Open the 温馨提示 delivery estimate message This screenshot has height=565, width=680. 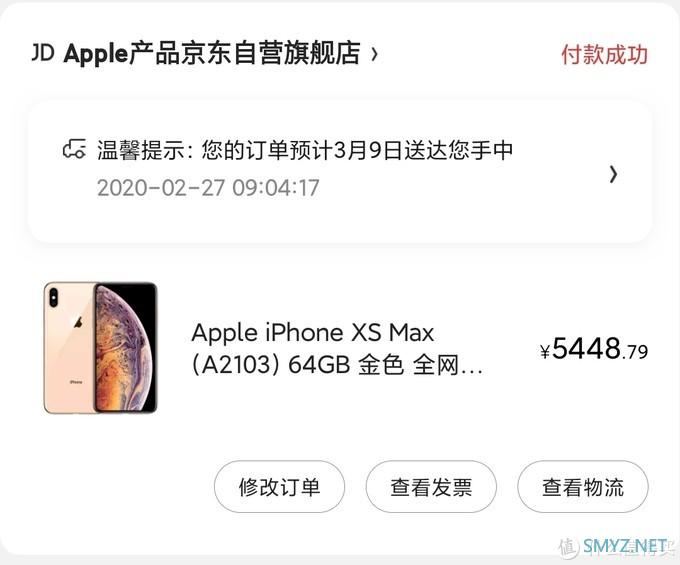305,150
